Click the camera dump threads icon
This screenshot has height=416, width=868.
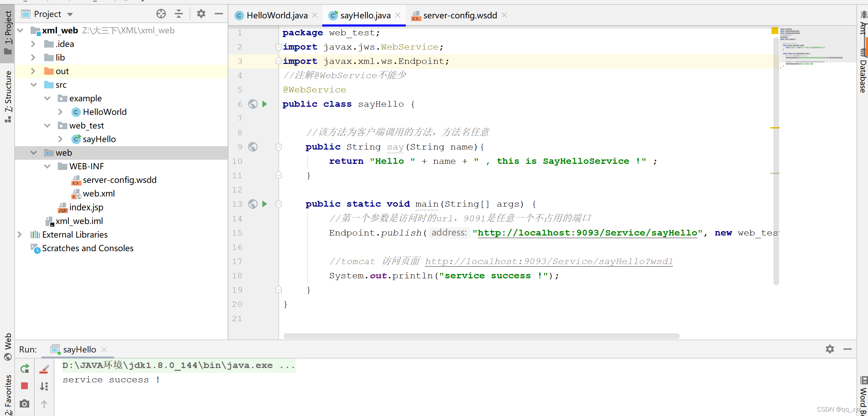click(x=24, y=403)
